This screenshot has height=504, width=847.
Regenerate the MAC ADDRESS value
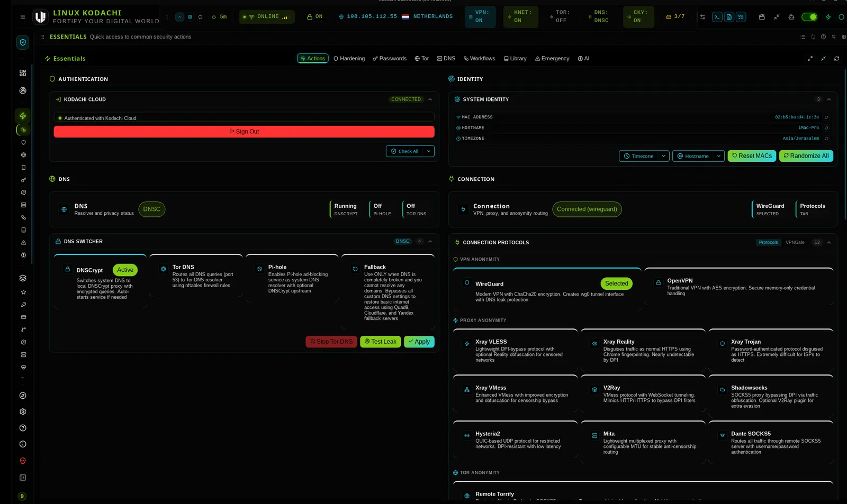pos(826,117)
